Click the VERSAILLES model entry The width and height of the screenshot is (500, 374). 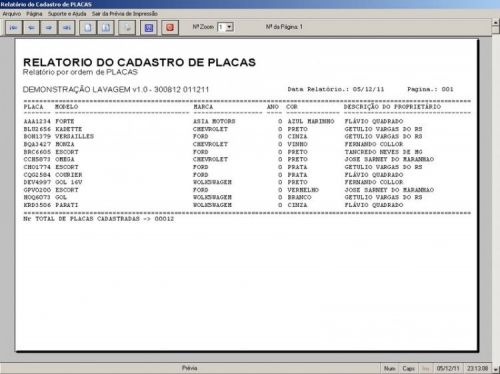pyautogui.click(x=75, y=136)
